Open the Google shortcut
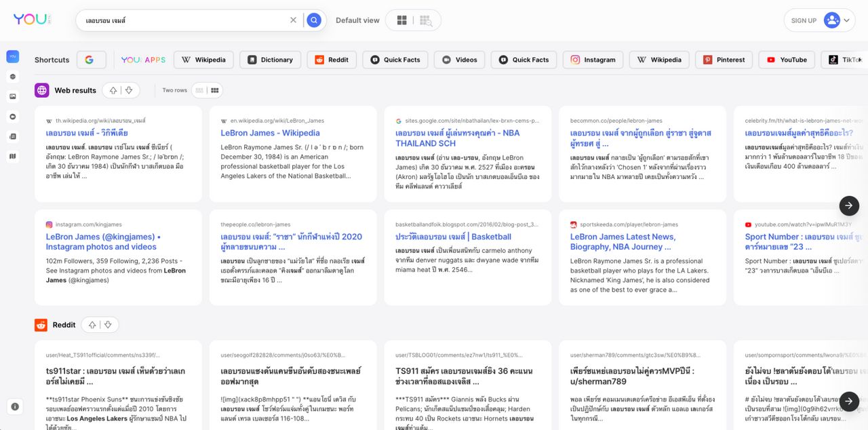The image size is (868, 430). (90, 60)
